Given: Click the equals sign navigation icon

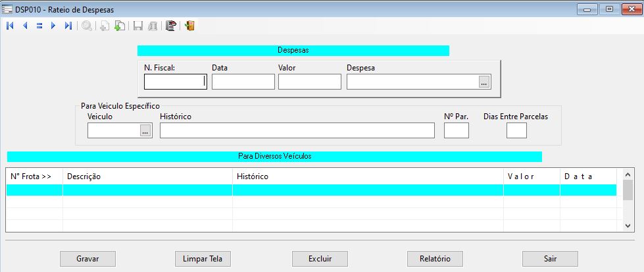Looking at the screenshot, I should click(39, 26).
